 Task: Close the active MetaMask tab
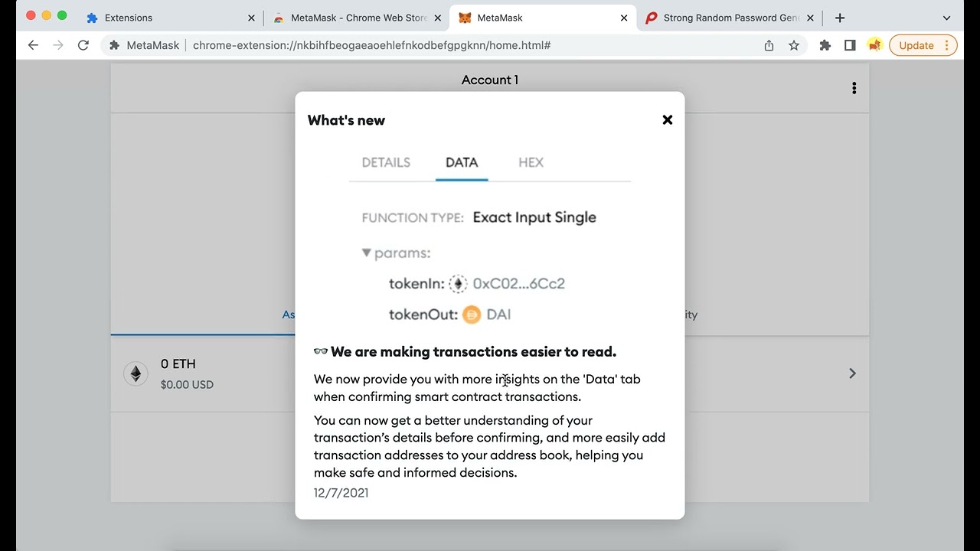click(x=623, y=18)
